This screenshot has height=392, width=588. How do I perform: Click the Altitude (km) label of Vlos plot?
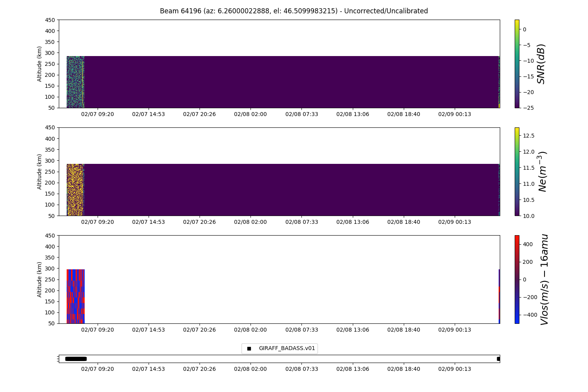(x=40, y=279)
